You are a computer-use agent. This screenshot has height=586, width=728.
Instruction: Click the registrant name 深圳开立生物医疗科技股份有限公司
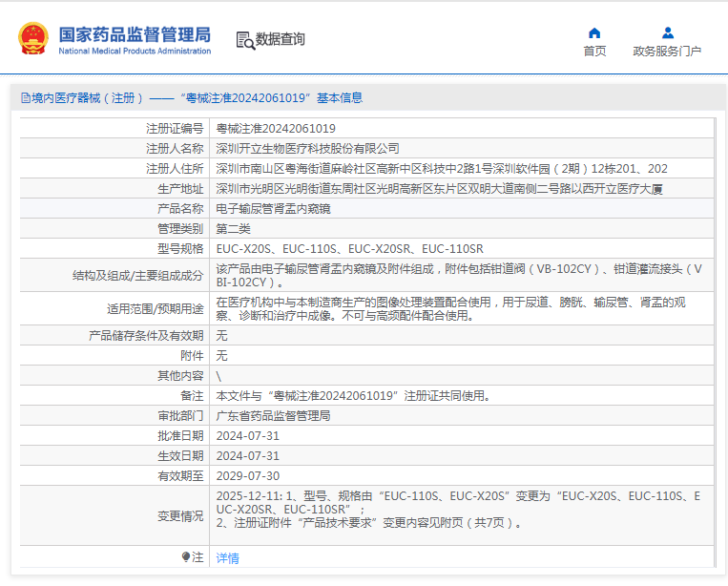308,148
